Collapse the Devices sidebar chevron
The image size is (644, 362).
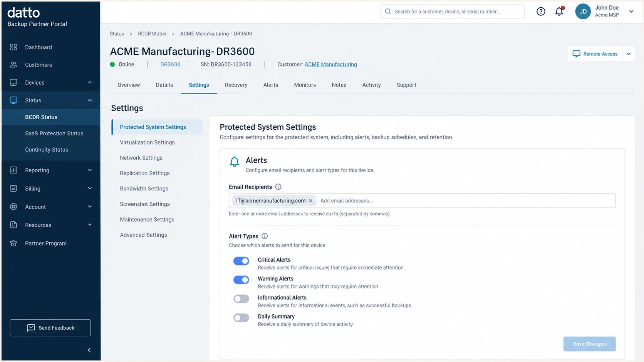pyautogui.click(x=90, y=82)
